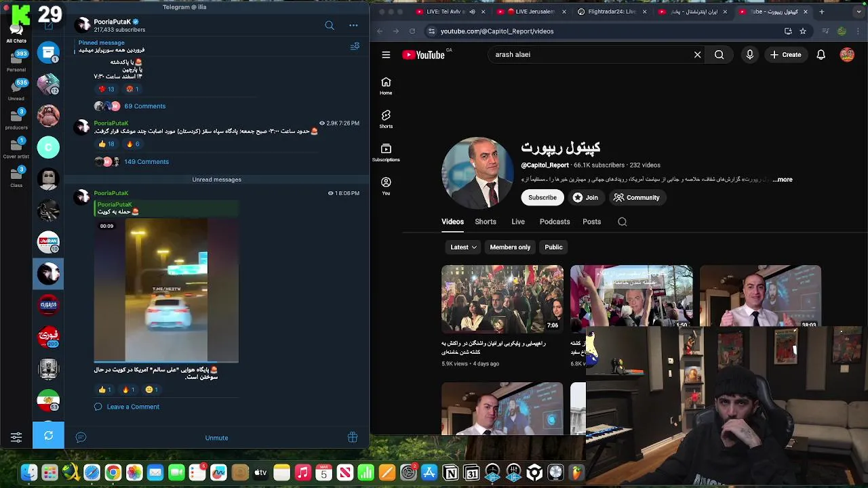Image resolution: width=868 pixels, height=488 pixels.
Task: Show all pinned messages list icon
Action: pos(355,46)
